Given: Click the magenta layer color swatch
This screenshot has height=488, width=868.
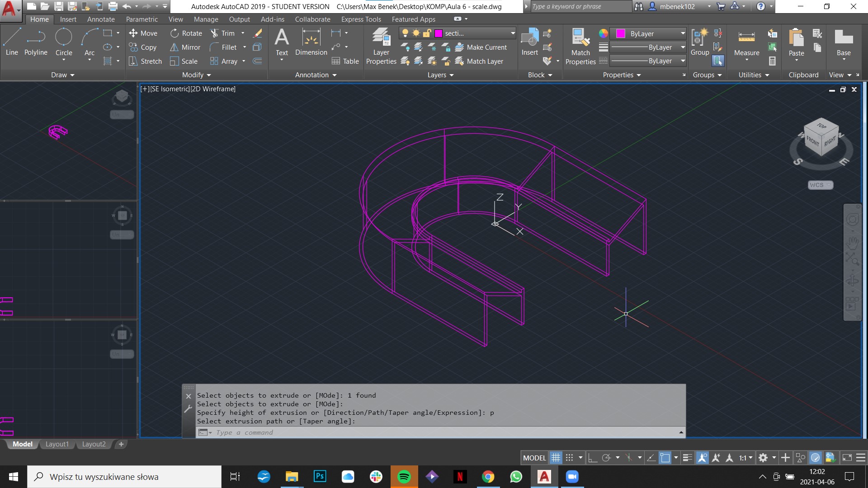Looking at the screenshot, I should pyautogui.click(x=438, y=33).
